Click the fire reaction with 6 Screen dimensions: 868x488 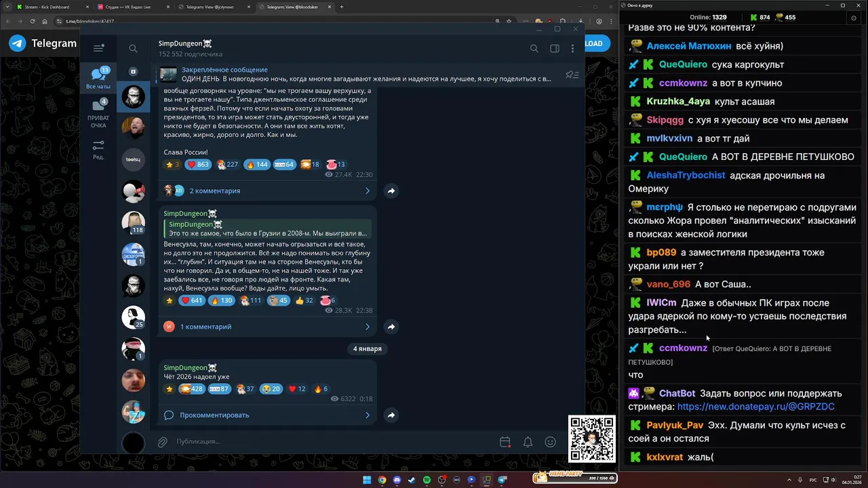tap(321, 389)
